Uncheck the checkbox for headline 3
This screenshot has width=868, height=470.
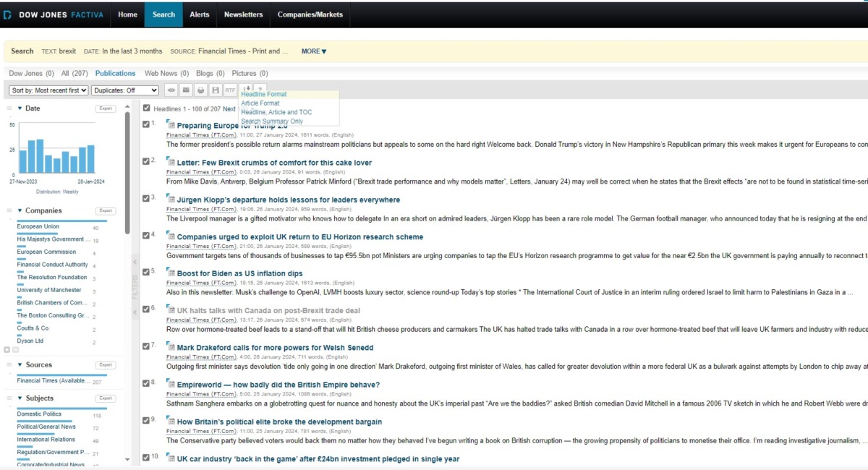point(146,197)
